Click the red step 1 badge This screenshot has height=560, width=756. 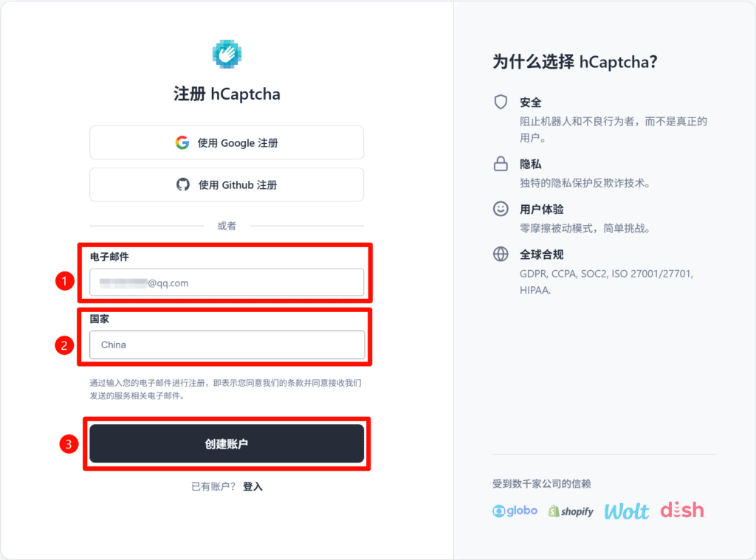66,281
